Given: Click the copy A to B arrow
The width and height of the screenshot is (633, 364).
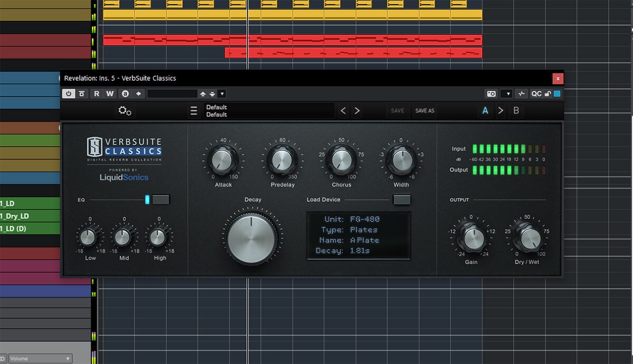Looking at the screenshot, I should pyautogui.click(x=501, y=111).
